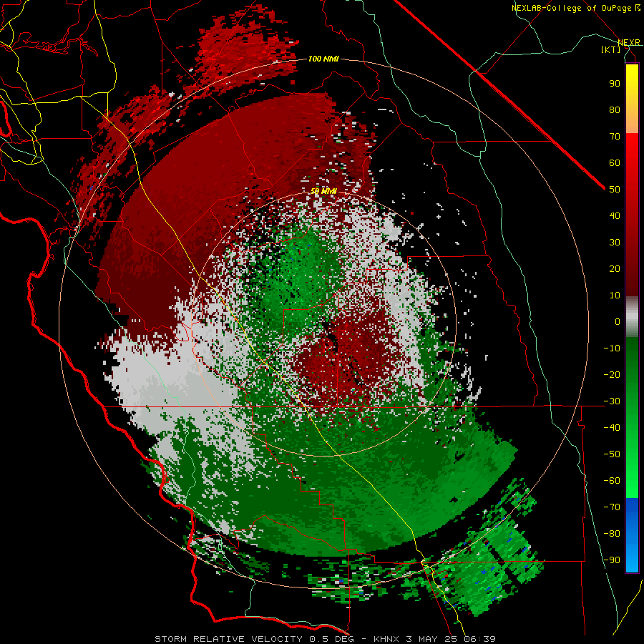The height and width of the screenshot is (644, 644).
Task: Click the NEXR label above the color scale
Action: tap(629, 42)
